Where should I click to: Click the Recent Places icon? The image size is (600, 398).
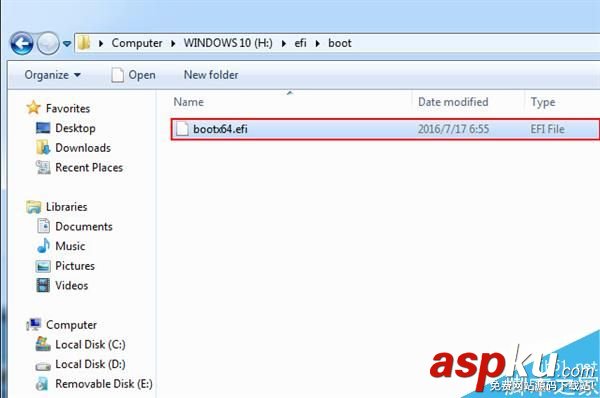(43, 167)
